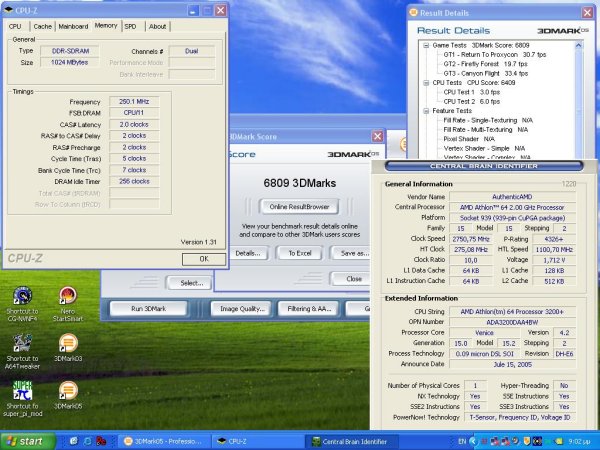Click the CAS# Latency value field
The width and height of the screenshot is (600, 450).
[134, 125]
